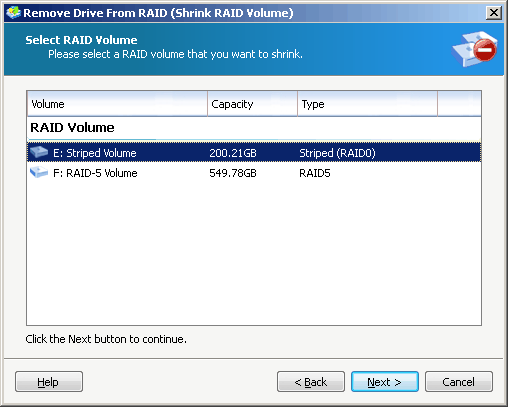508x407 pixels.
Task: Click the drive icon beside E: Striped Volume
Action: click(x=39, y=152)
